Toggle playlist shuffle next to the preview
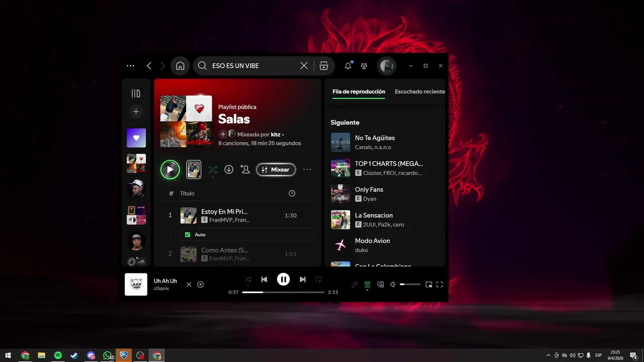 tap(213, 169)
